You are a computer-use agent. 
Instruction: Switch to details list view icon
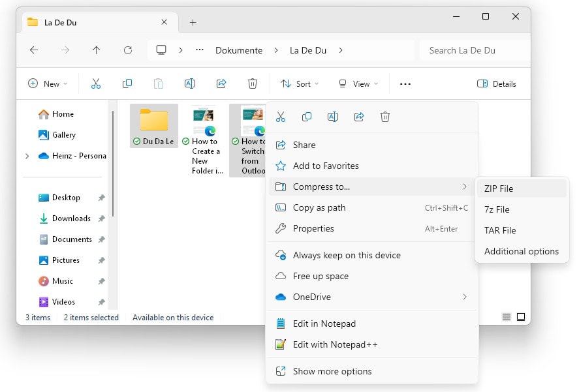coord(507,317)
